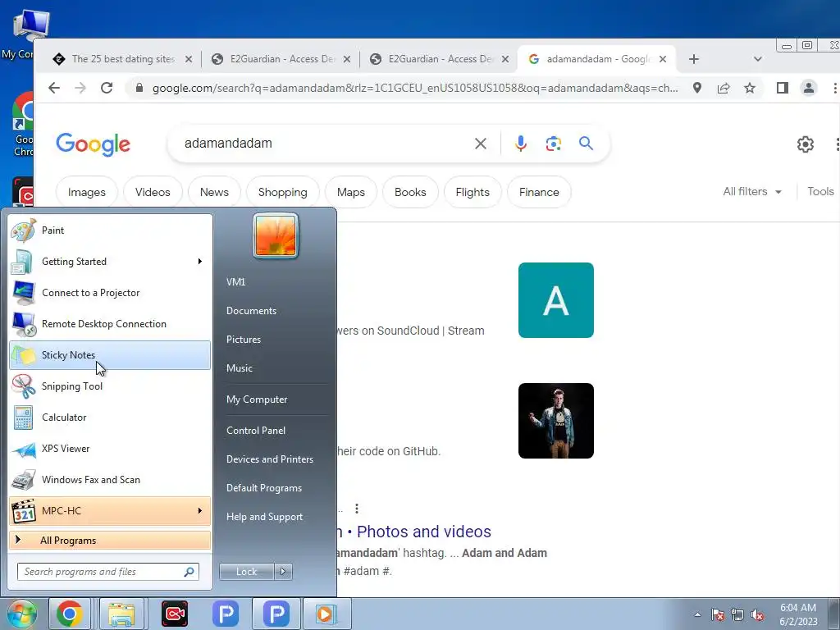840x630 pixels.
Task: Show hidden tray icons arrow
Action: coord(697,614)
